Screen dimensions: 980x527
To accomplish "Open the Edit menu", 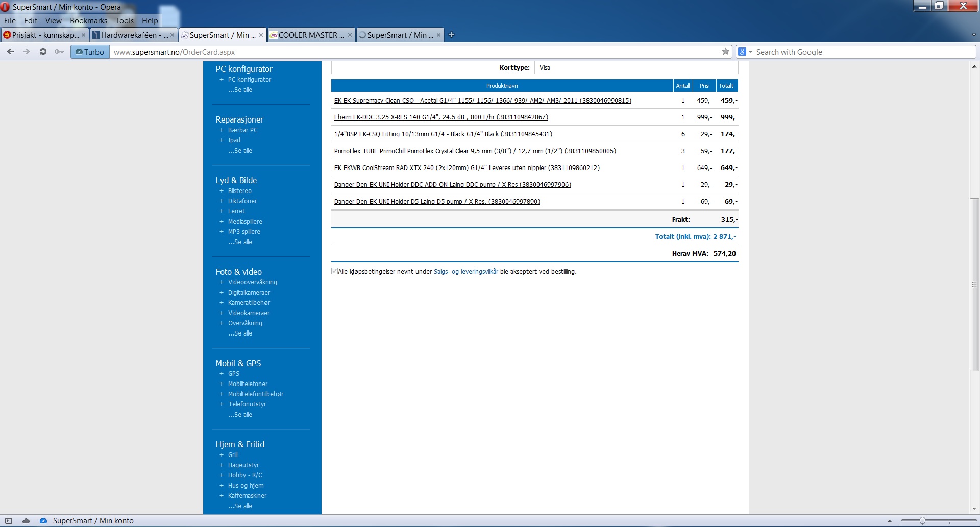I will click(31, 21).
